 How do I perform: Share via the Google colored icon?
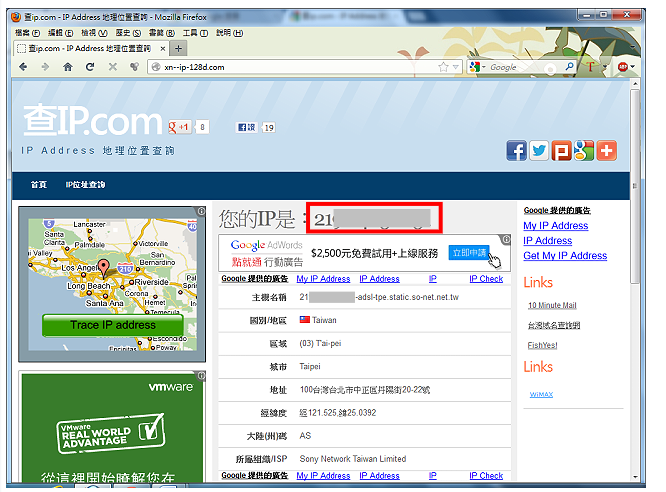point(584,151)
